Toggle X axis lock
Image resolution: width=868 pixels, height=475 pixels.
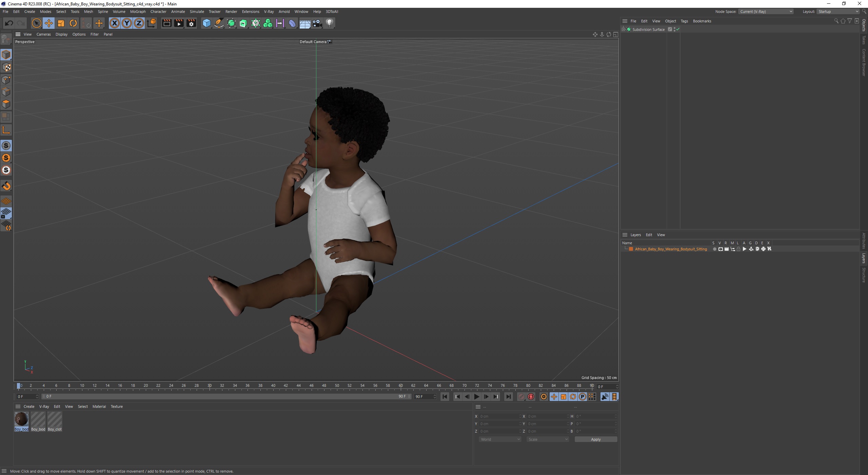tap(115, 23)
